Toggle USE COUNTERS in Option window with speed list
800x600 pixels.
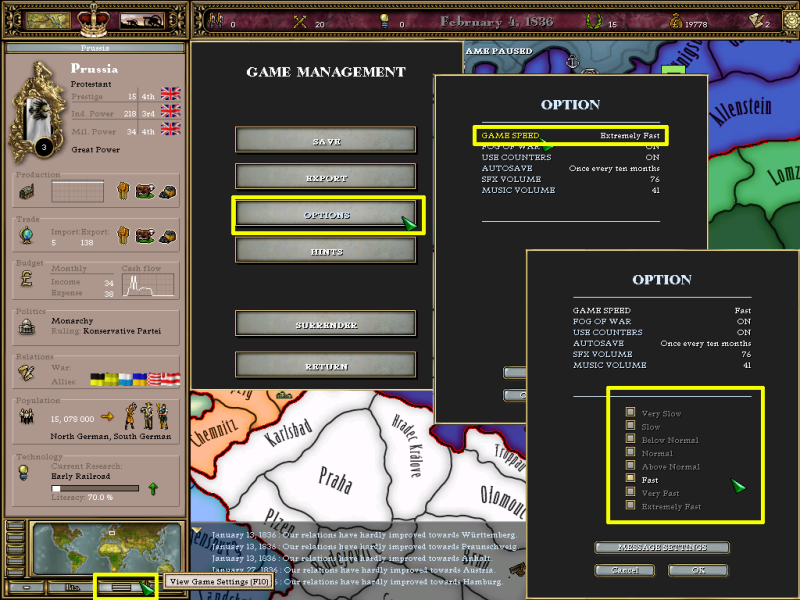pos(662,332)
